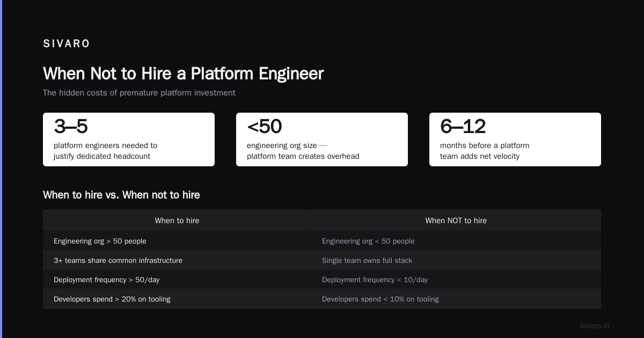Screen dimensions: 644x338
Task: Click 3+ teams share common infrastructure row
Action: coord(322,261)
